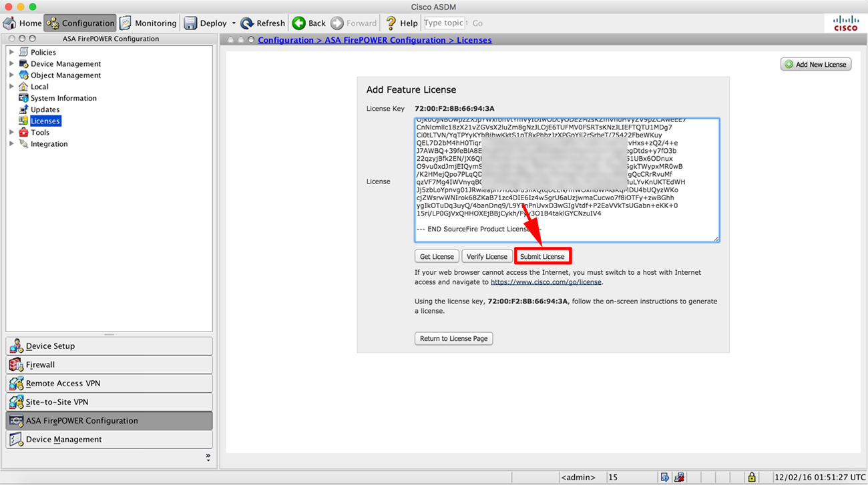Image resolution: width=868 pixels, height=485 pixels.
Task: Select Integration in the tree
Action: point(49,144)
